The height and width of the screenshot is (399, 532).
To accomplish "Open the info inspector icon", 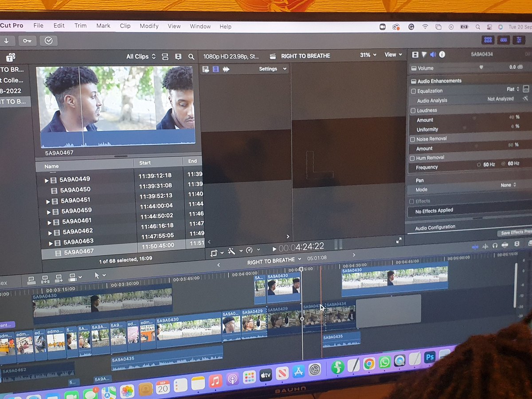I will [x=442, y=55].
